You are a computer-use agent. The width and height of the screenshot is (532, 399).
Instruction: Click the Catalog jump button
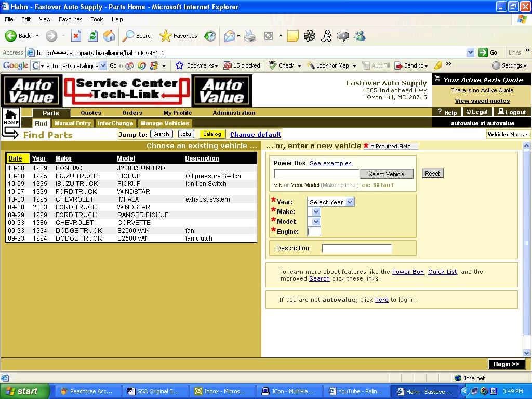(x=212, y=134)
